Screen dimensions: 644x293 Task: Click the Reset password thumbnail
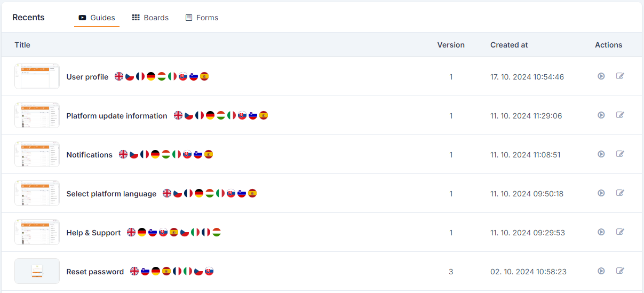(x=37, y=271)
